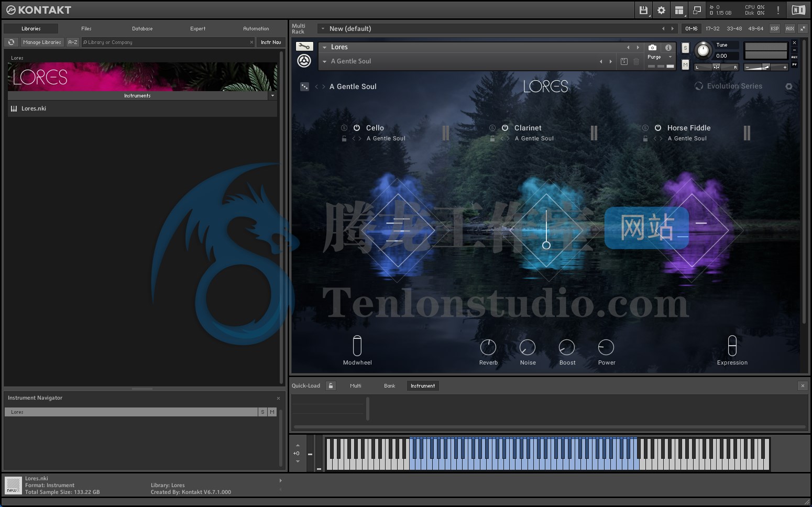Select the Evolution Series link
This screenshot has width=812, height=507.
[x=733, y=86]
